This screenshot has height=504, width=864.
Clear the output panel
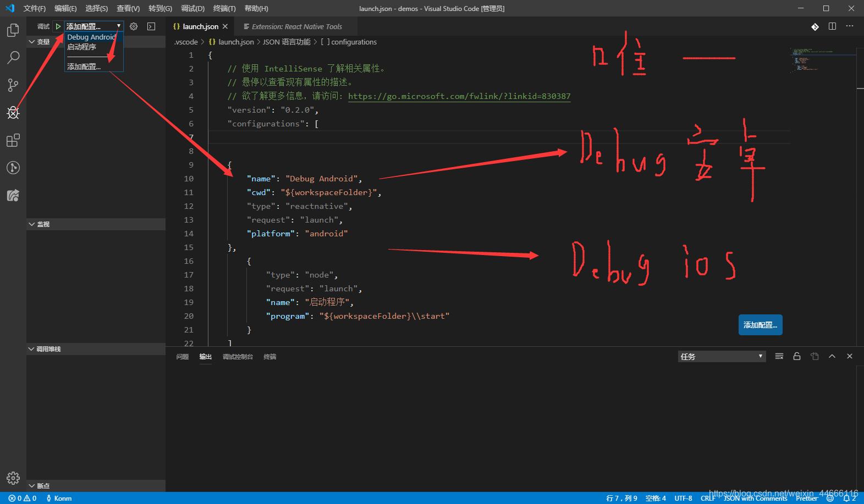pos(779,356)
